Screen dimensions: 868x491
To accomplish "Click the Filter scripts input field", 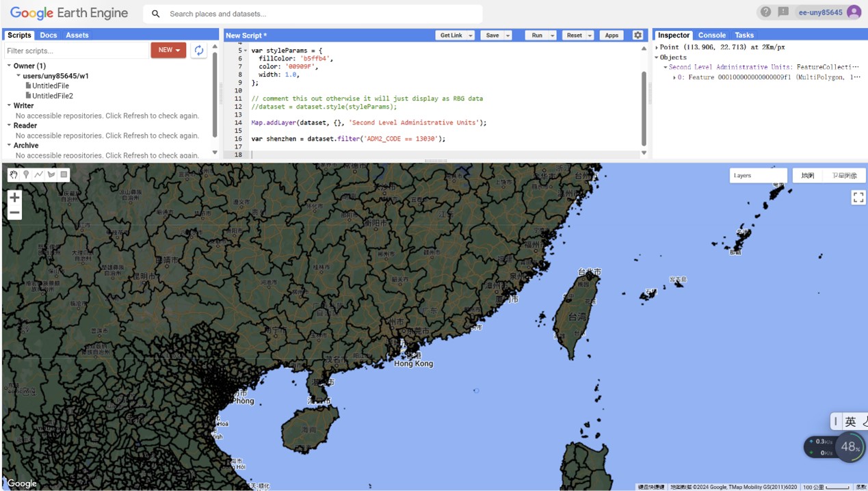I will 75,51.
